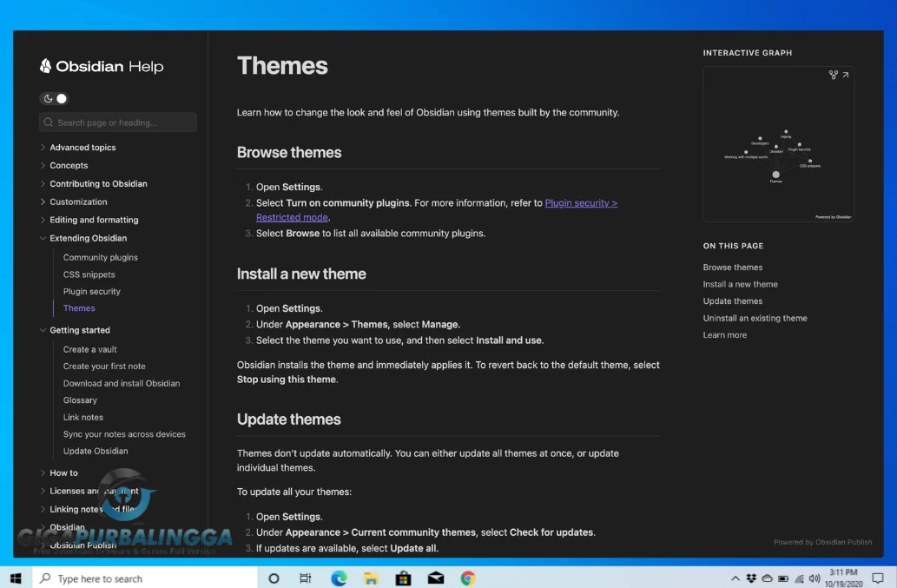Click the Dropbox tray icon
The image size is (897, 588).
click(751, 578)
